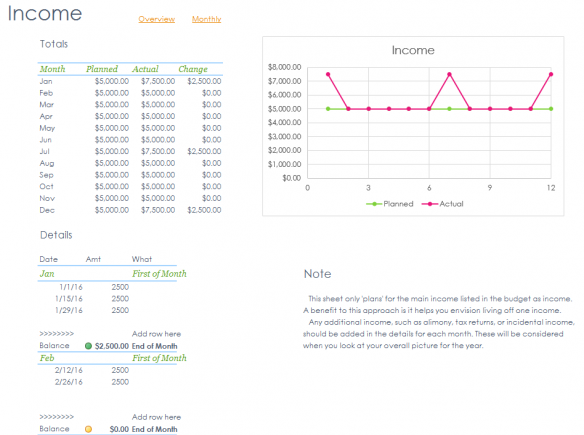Click the pink Actual data point at month 7
This screenshot has height=435, width=584.
click(450, 74)
